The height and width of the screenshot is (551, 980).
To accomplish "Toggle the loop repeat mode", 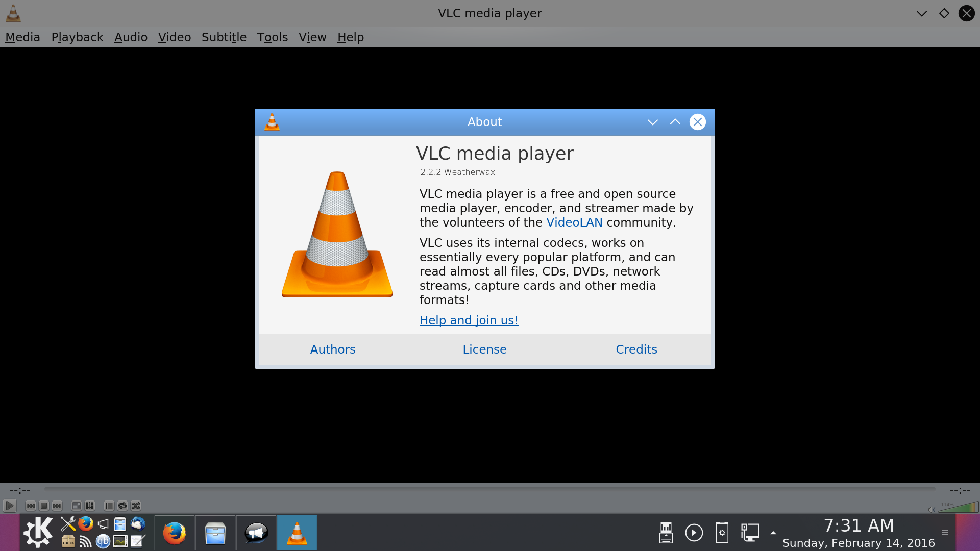I will click(x=122, y=506).
